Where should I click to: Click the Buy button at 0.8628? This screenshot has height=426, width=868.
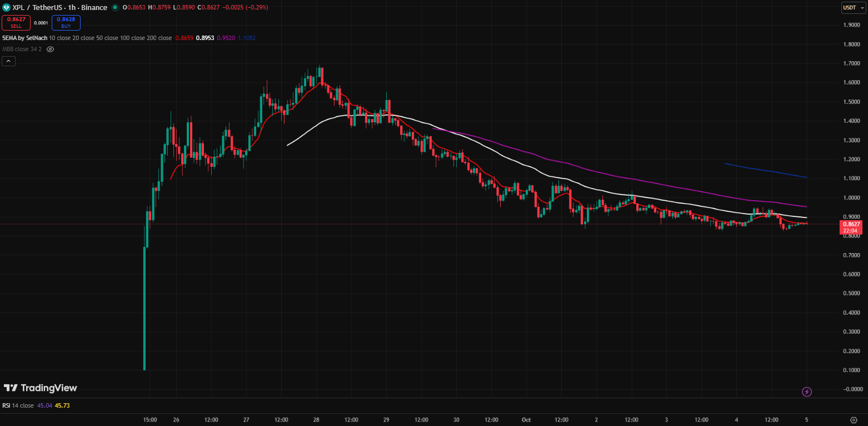click(66, 23)
